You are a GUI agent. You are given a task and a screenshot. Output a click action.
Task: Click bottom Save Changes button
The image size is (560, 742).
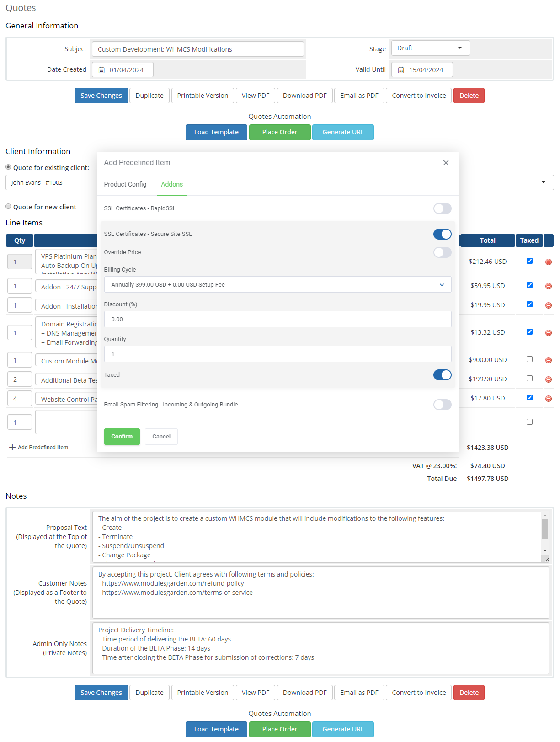pos(101,693)
